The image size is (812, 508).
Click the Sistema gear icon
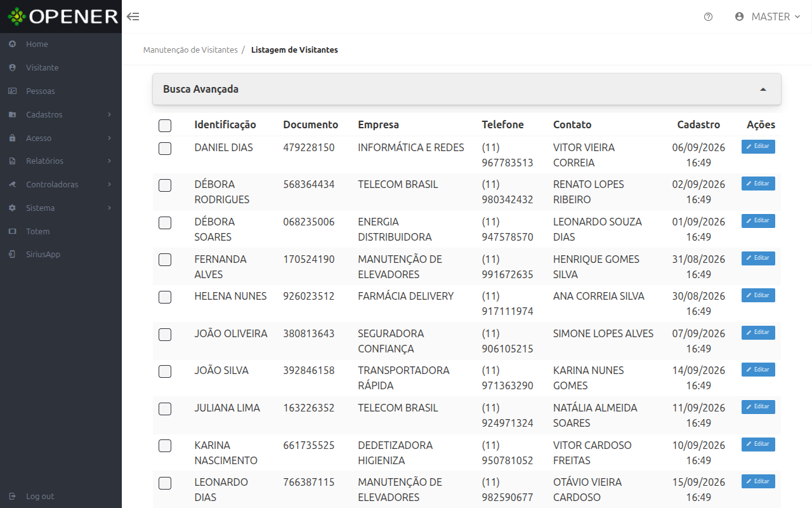[13, 208]
